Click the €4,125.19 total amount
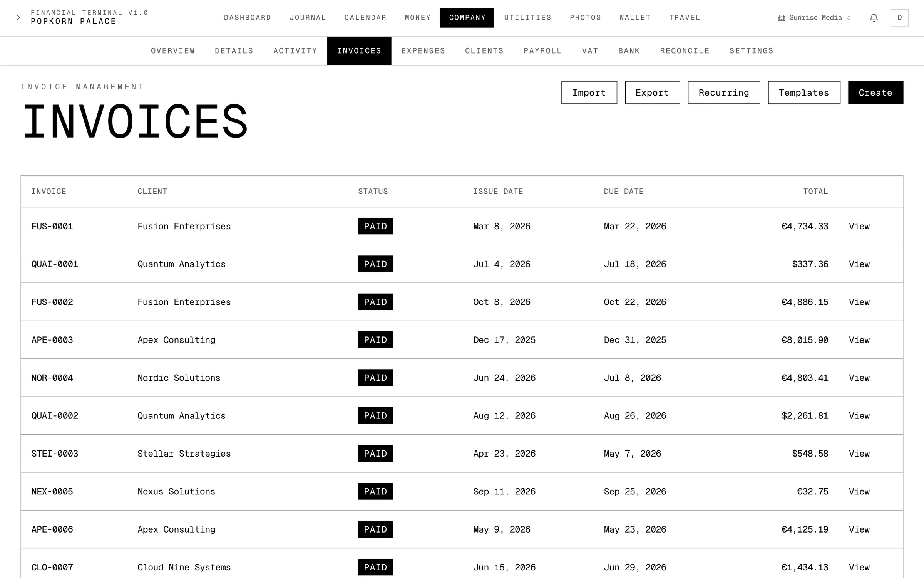924x578 pixels. [x=805, y=529]
